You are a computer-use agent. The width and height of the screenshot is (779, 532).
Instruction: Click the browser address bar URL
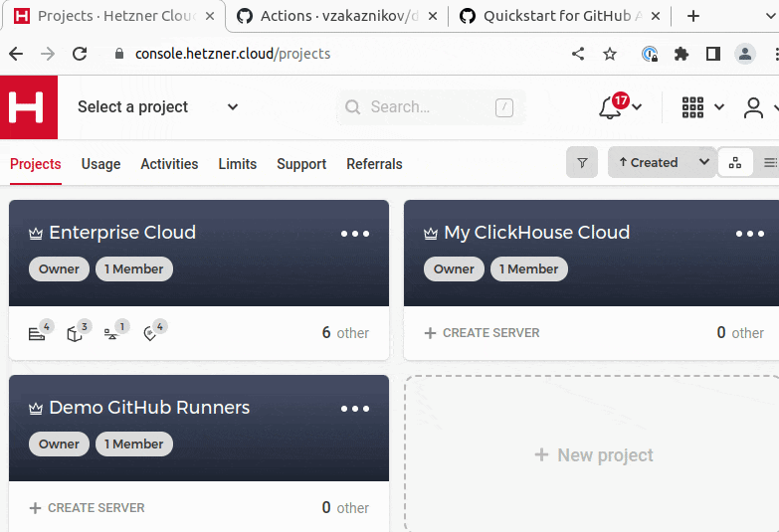(233, 54)
